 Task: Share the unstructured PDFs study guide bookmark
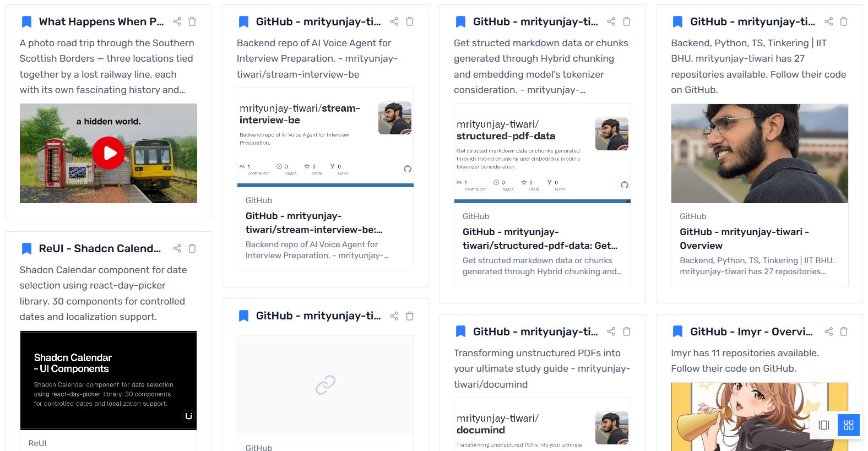tap(611, 332)
